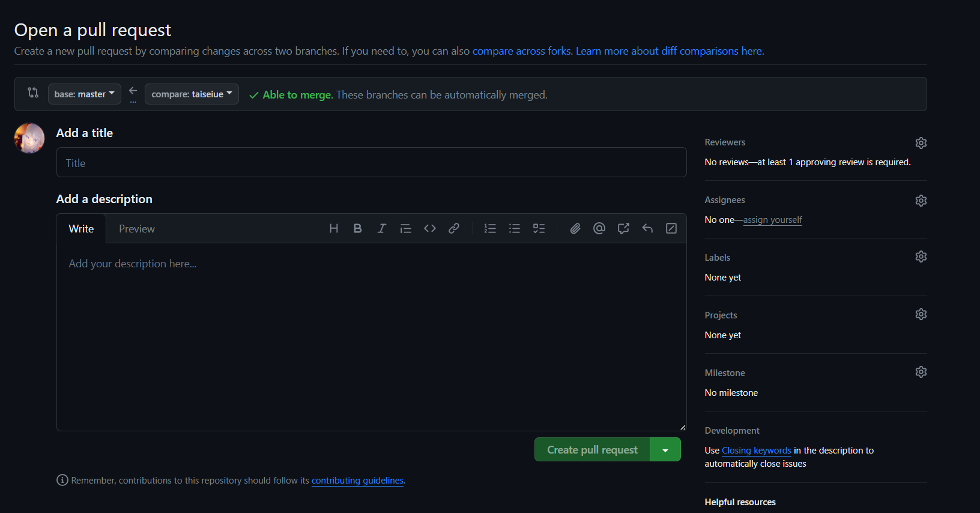Insert an unordered bullet list
This screenshot has width=980, height=513.
(x=515, y=228)
